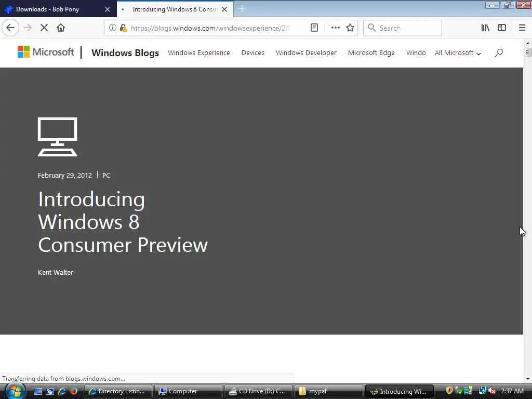
Task: Launch Firefox from quick launch
Action: click(x=74, y=392)
